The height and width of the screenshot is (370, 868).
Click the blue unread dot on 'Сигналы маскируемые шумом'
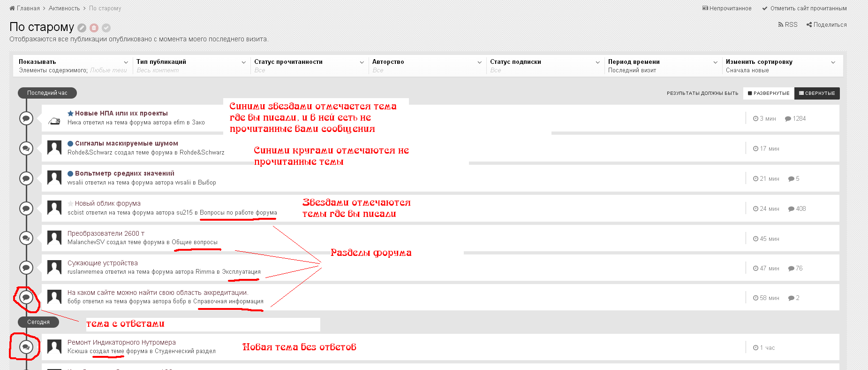coord(70,144)
